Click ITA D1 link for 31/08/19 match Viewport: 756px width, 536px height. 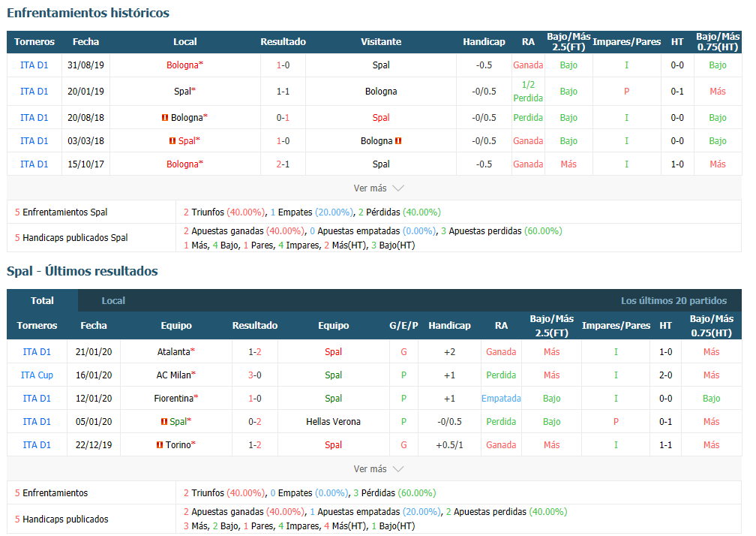(34, 65)
